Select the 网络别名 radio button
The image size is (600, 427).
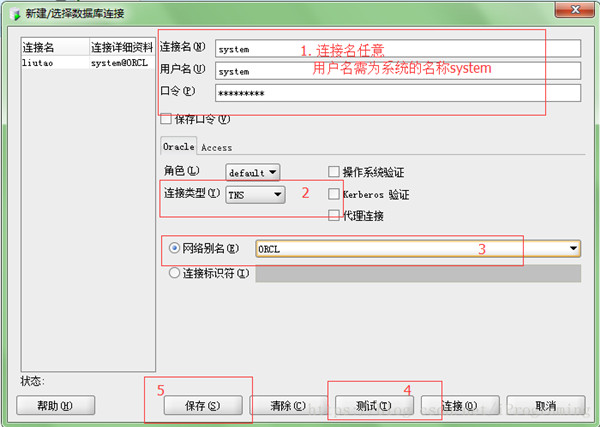(174, 248)
